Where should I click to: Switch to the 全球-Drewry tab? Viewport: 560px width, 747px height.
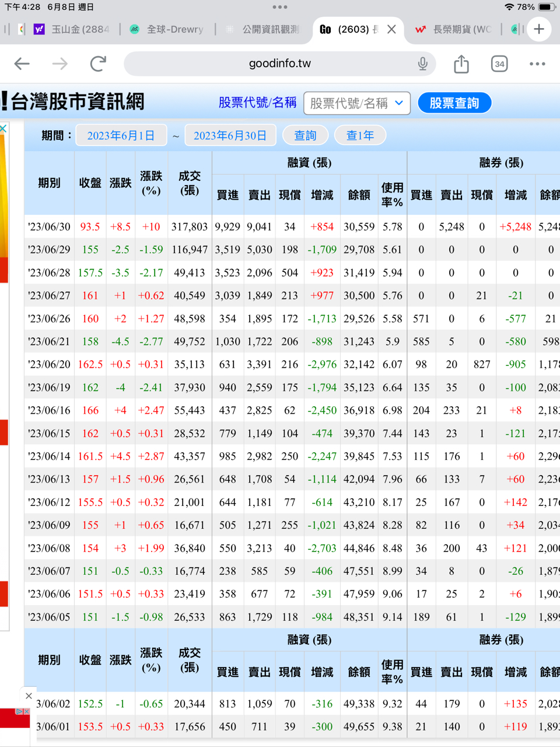pyautogui.click(x=167, y=29)
